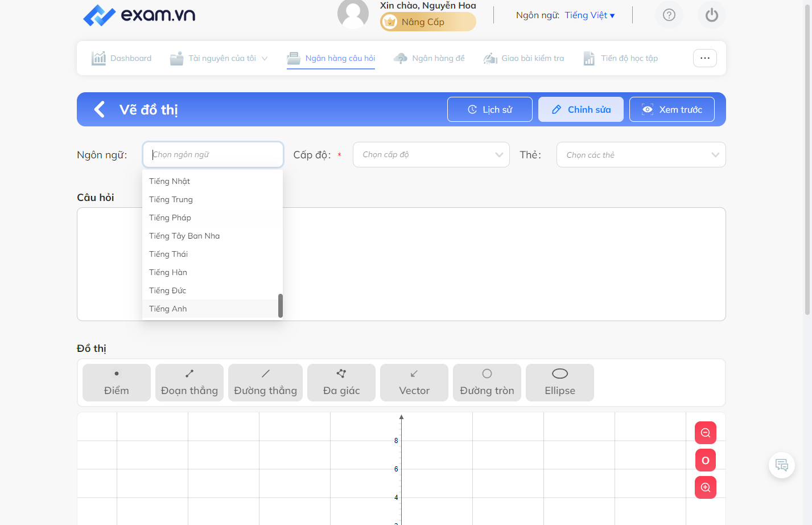Open the Tiến độ học tập tab

(x=621, y=58)
